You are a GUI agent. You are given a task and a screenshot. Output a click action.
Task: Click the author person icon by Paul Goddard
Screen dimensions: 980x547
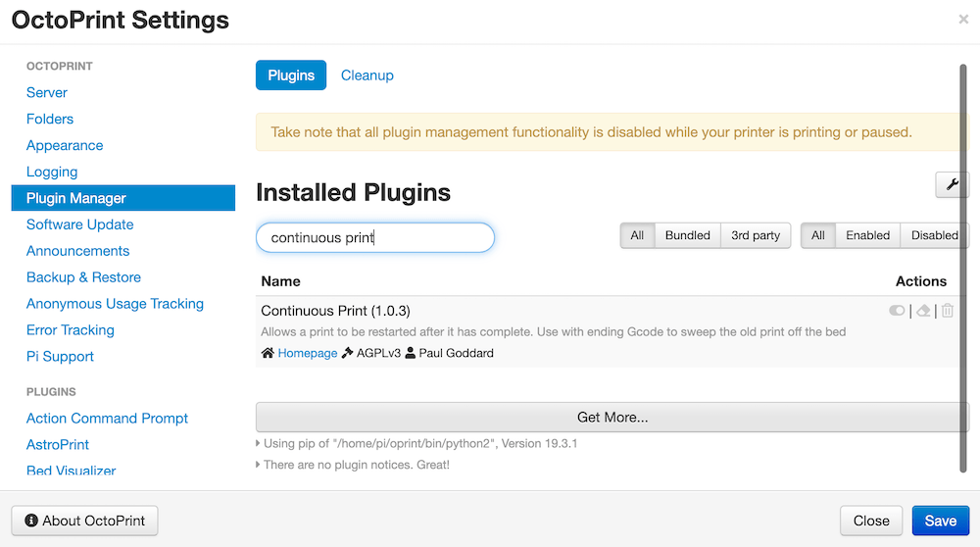[410, 353]
